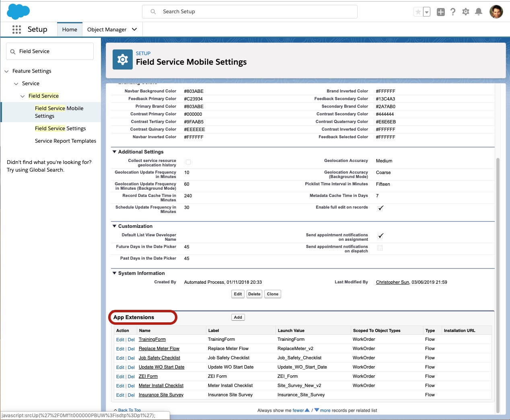Viewport: 510px width, 420px height.
Task: Toggle Enable full edit on records checkbox
Action: [380, 208]
